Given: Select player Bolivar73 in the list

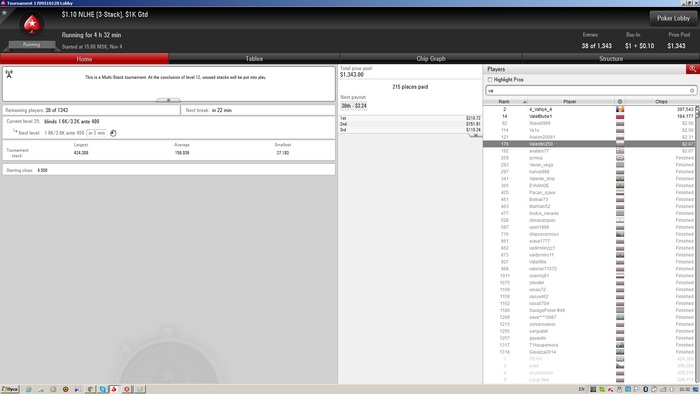Looking at the screenshot, I should coord(588,199).
